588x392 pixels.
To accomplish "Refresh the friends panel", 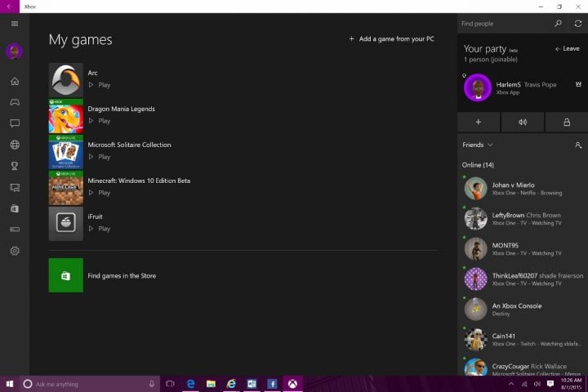I will 578,24.
